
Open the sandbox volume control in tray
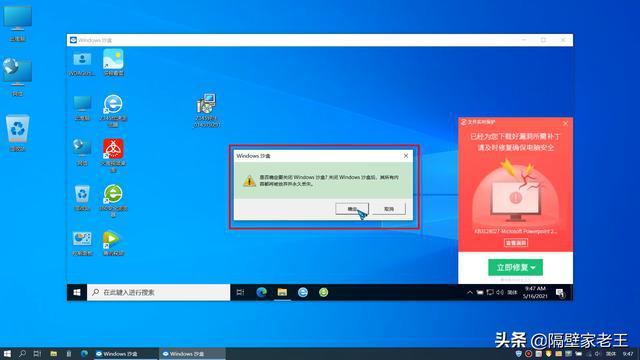(x=500, y=292)
